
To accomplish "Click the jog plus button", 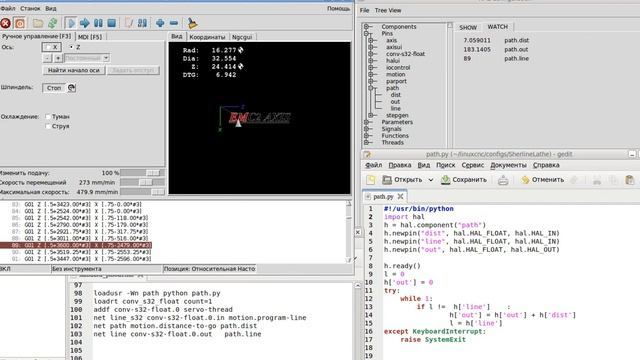I will tap(58, 58).
